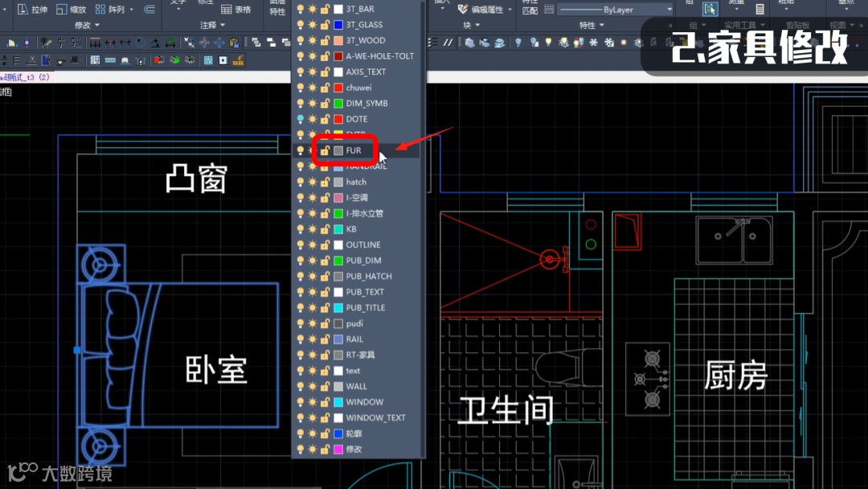This screenshot has height=489, width=868.
Task: Click the four-squares viewport toolbar icon
Action: click(x=208, y=60)
